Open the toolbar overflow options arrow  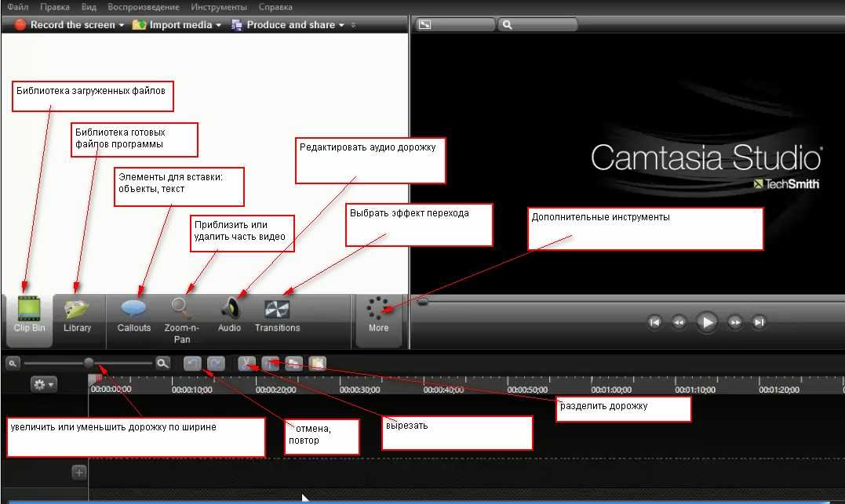(x=353, y=25)
